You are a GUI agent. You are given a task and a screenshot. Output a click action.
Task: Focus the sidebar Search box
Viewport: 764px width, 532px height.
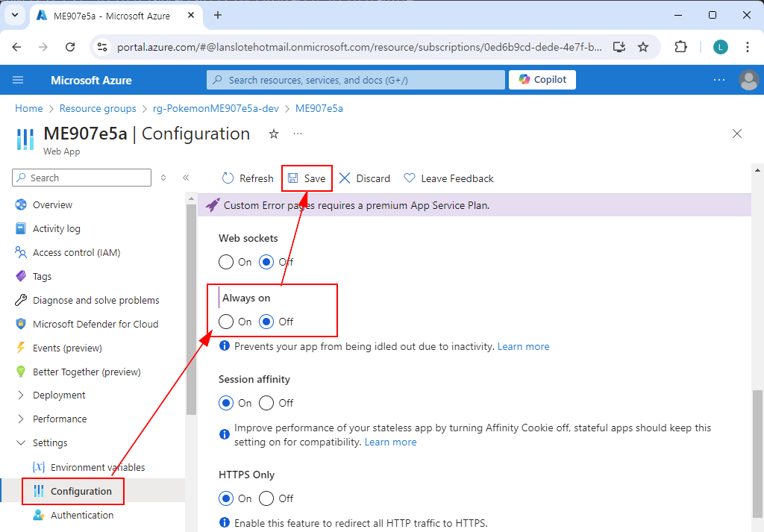click(81, 178)
